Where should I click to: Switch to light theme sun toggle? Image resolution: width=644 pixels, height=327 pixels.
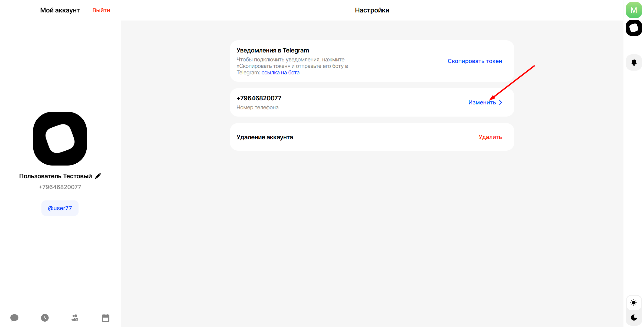[x=634, y=302]
